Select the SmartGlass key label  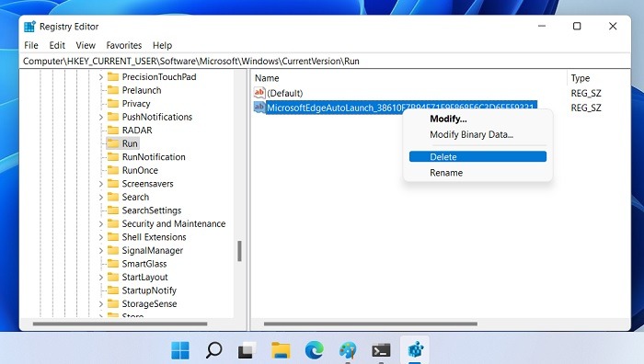(x=144, y=264)
